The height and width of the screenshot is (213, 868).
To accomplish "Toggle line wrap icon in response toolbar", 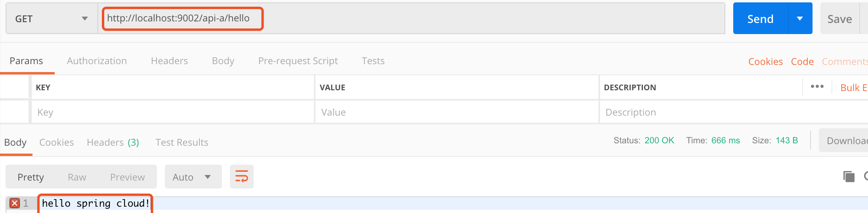I will tap(241, 177).
